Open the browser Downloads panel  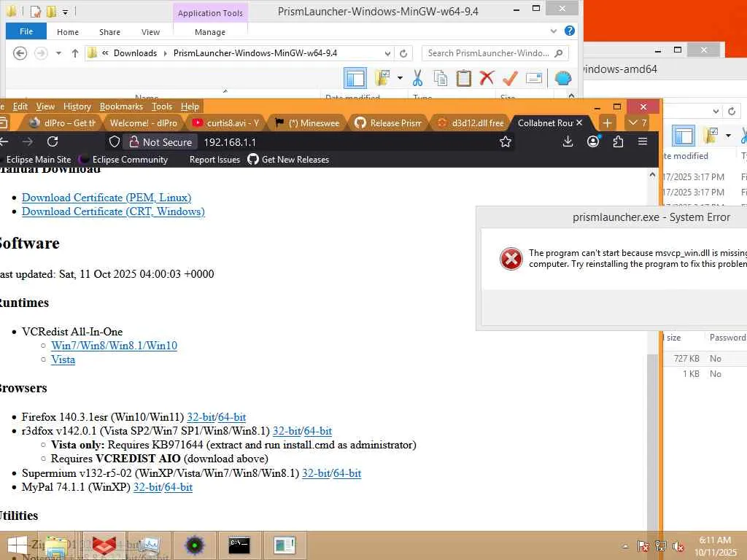click(568, 141)
